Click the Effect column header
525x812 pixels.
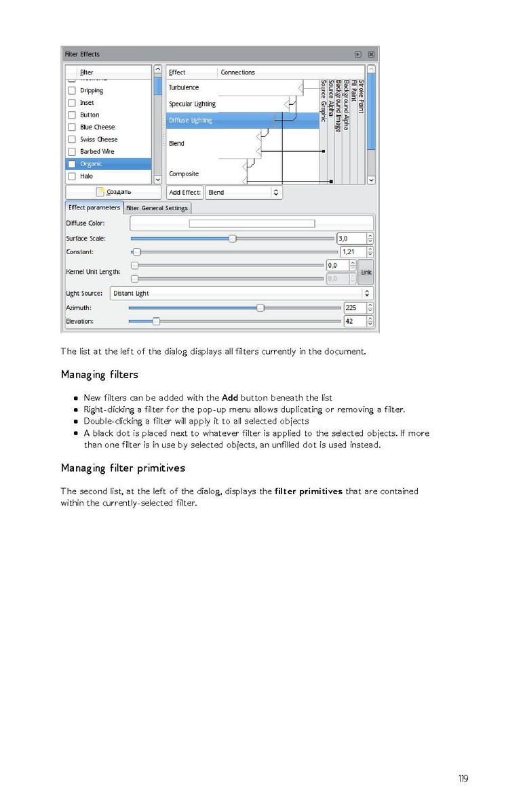[192, 73]
